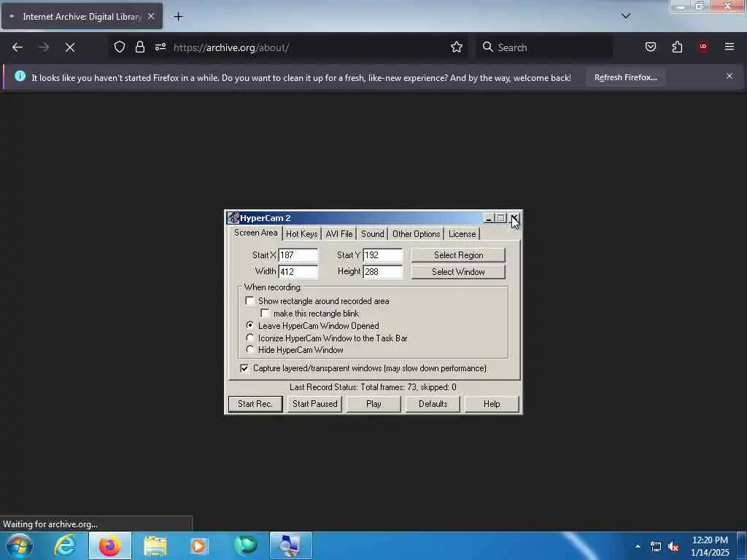Toggle make this rectangle blink checkbox

pyautogui.click(x=265, y=314)
